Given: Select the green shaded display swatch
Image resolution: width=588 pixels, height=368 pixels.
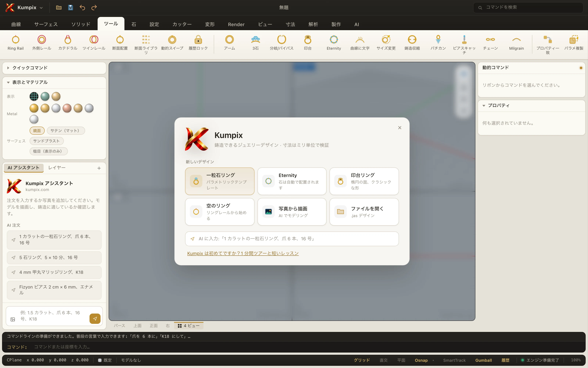Looking at the screenshot, I should (45, 96).
